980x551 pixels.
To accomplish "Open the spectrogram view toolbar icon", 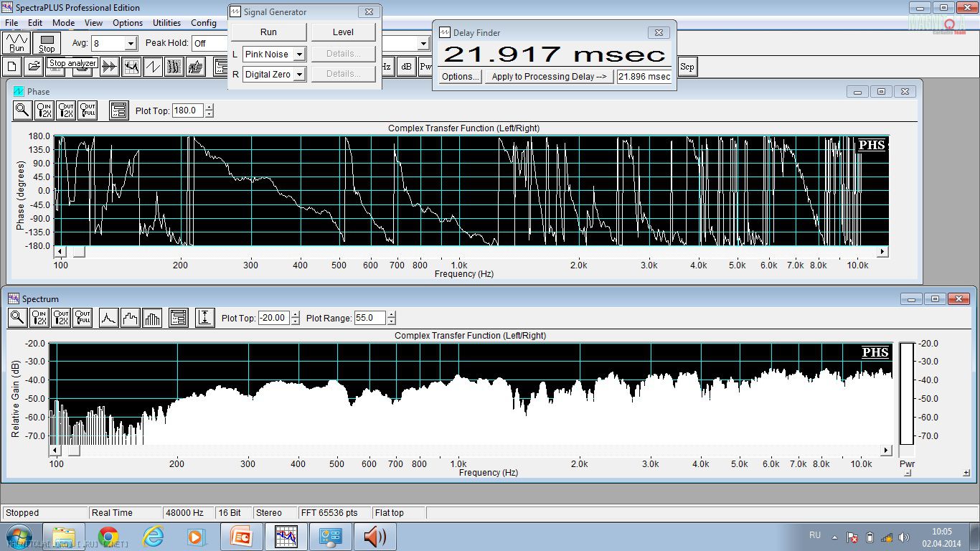I will [x=174, y=67].
